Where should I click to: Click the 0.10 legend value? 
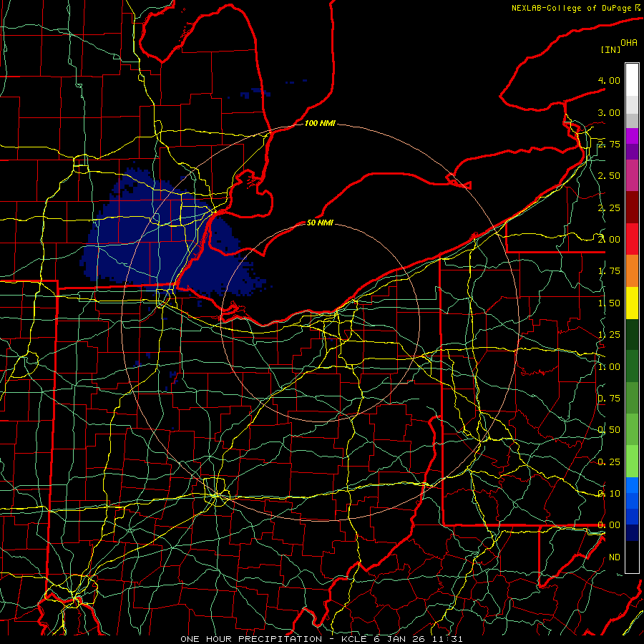click(609, 494)
